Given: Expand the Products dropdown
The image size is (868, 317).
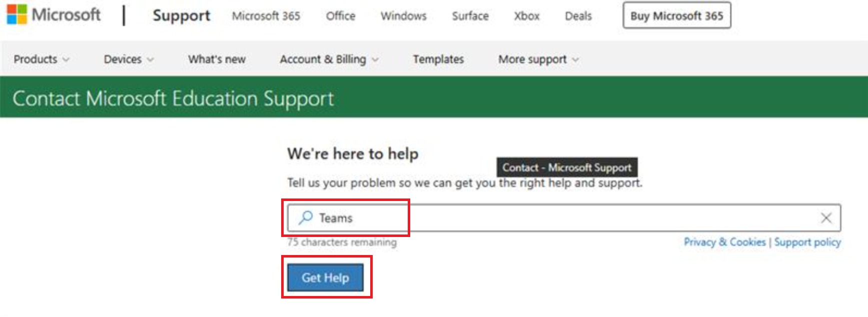Looking at the screenshot, I should [x=42, y=59].
